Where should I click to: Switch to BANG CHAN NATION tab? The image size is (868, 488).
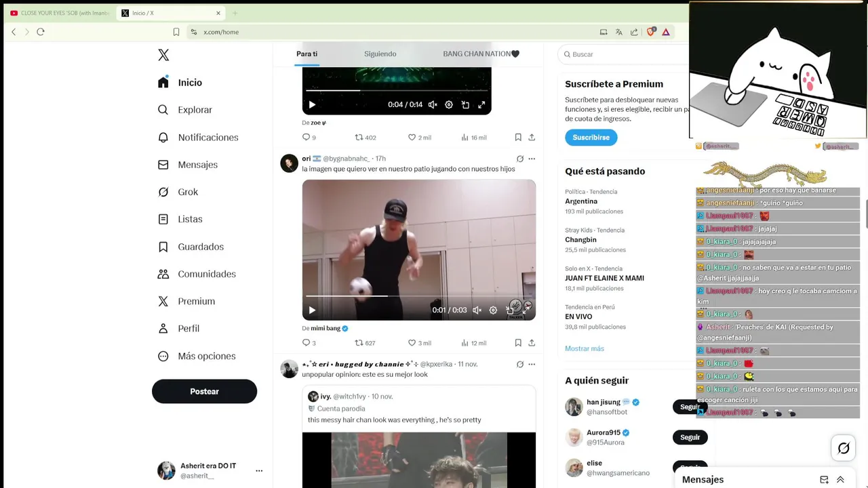click(481, 54)
